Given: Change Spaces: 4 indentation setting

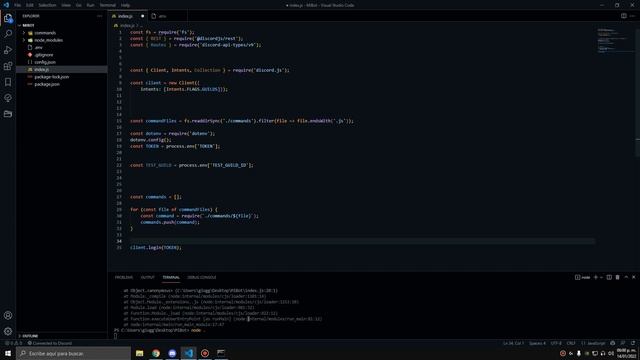Looking at the screenshot, I should tap(537, 343).
